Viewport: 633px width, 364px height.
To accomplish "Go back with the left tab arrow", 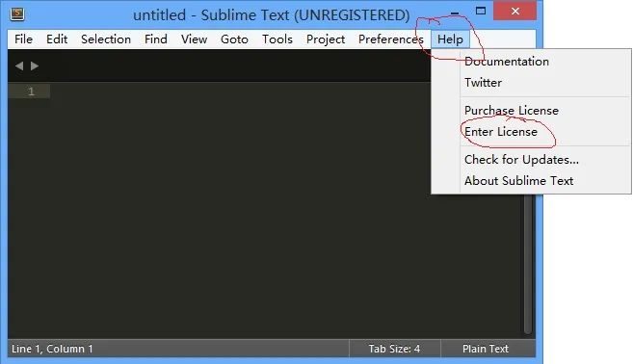I will pos(19,65).
